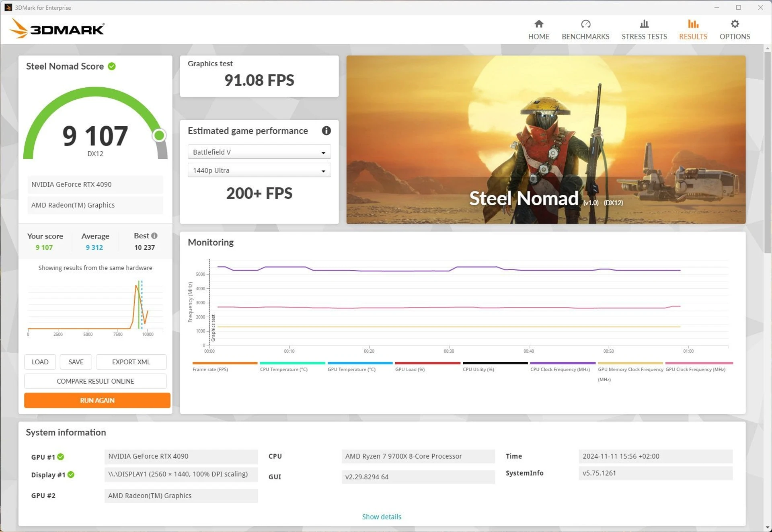Open the BENCHMARKS tab

coord(585,30)
